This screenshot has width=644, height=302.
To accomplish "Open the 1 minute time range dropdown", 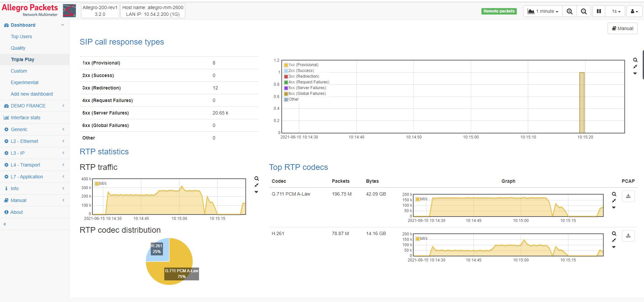I will pyautogui.click(x=543, y=11).
